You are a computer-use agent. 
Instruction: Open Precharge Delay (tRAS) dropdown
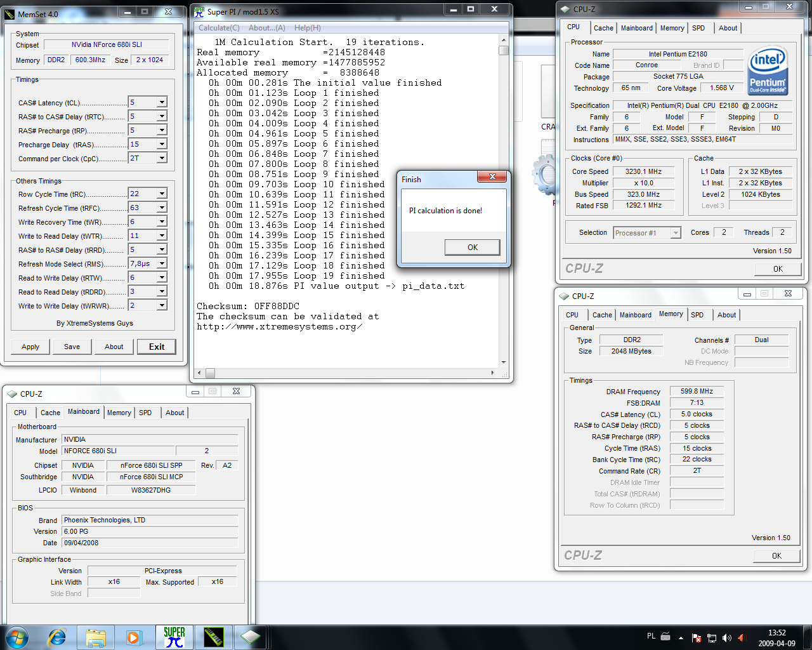pos(162,144)
